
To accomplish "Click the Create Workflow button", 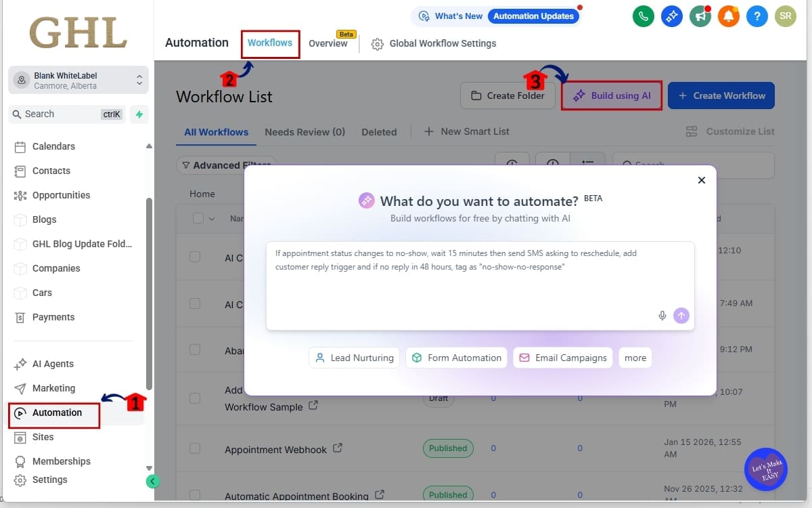I will (x=721, y=96).
